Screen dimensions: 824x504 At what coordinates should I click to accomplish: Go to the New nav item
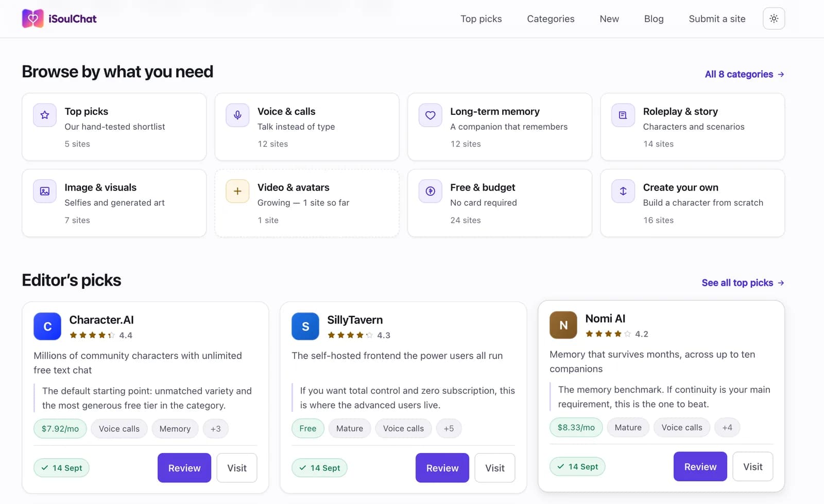(609, 19)
